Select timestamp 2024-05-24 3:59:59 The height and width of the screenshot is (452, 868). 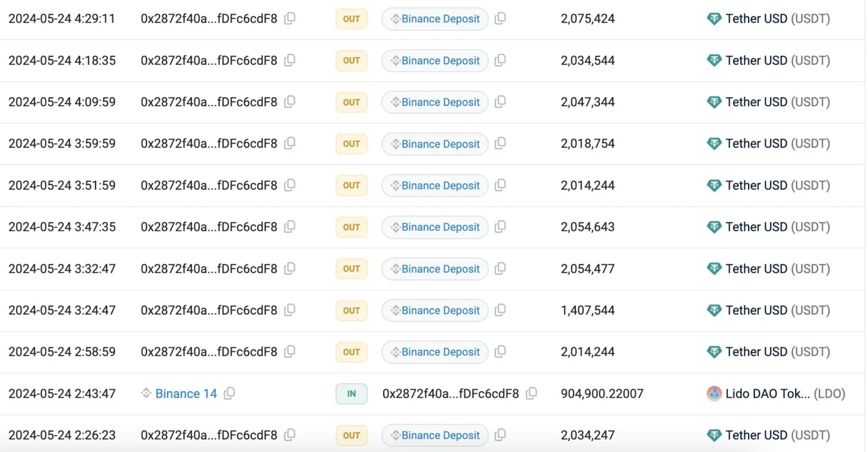click(62, 144)
